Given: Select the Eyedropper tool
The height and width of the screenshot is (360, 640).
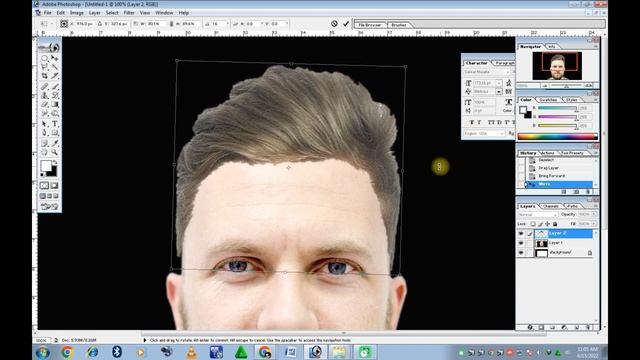Looking at the screenshot, I should click(x=55, y=143).
